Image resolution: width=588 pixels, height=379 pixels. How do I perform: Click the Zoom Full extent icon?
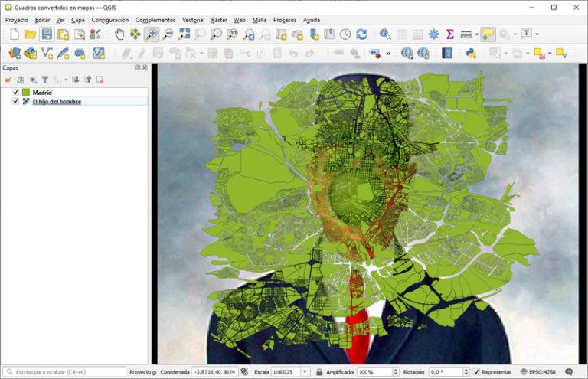point(184,34)
